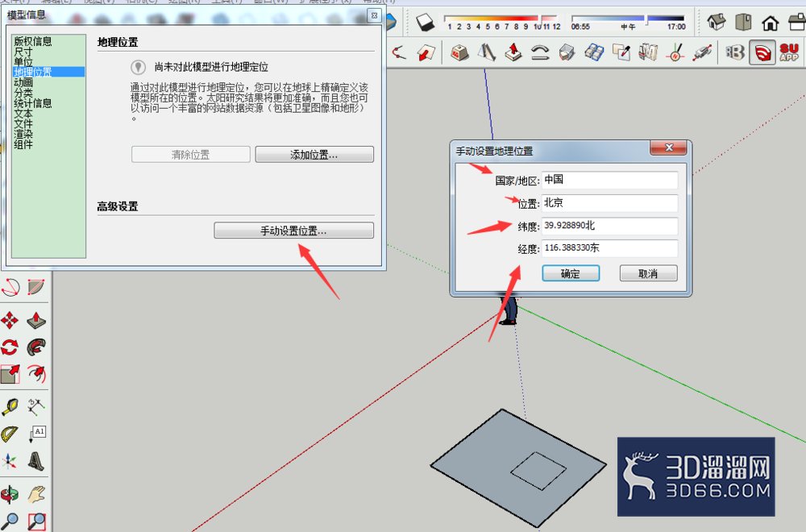Select 版权信息 in Model Info list

(33, 41)
